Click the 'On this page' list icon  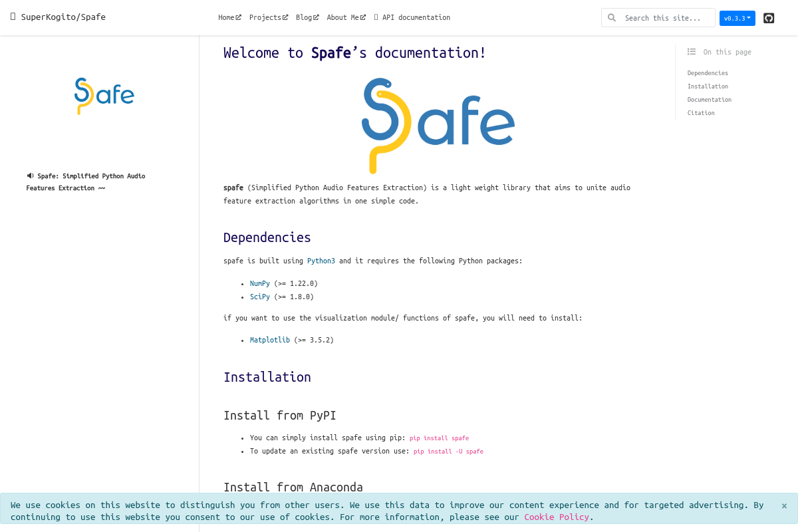[x=692, y=52]
